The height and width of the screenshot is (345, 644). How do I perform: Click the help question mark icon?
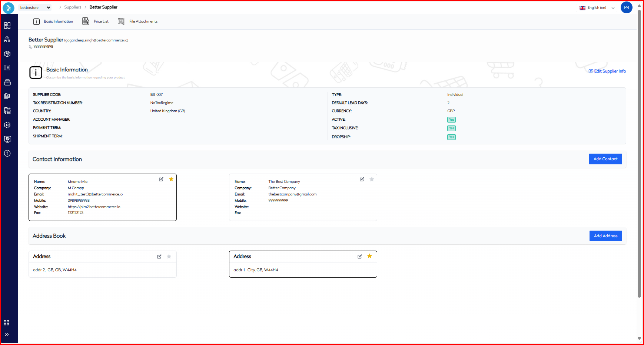click(x=7, y=153)
